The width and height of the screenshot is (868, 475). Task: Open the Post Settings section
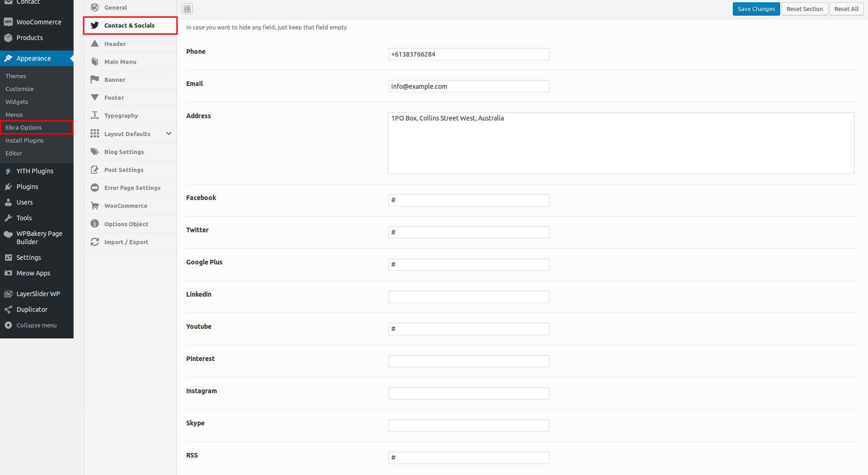[131, 170]
